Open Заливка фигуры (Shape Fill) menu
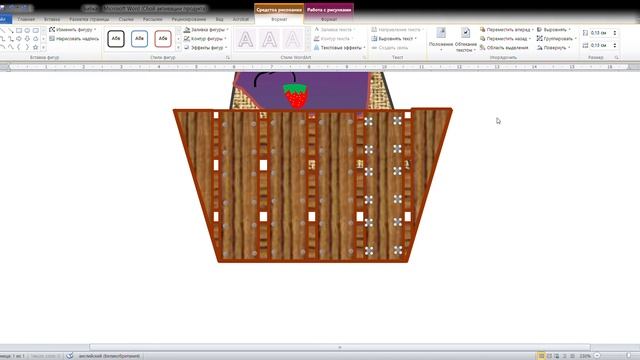 (206, 30)
